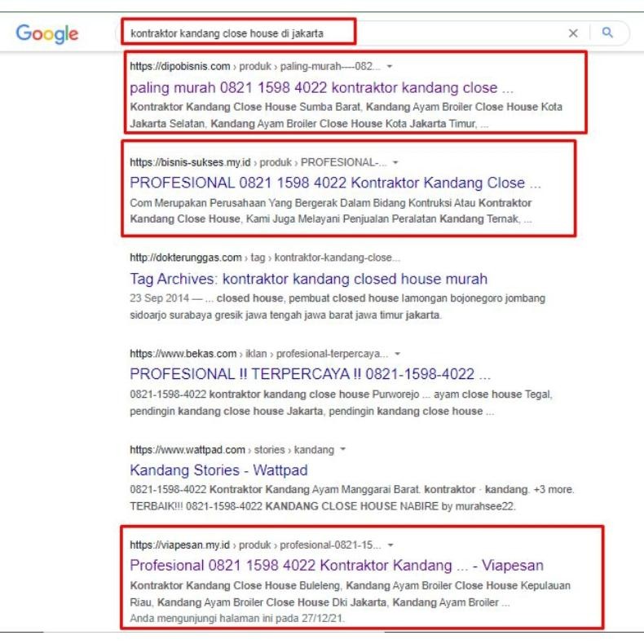Viewport: 644px width, 644px height.
Task: Open dropdown arrow next to wattpad.com URL
Action: click(x=343, y=449)
